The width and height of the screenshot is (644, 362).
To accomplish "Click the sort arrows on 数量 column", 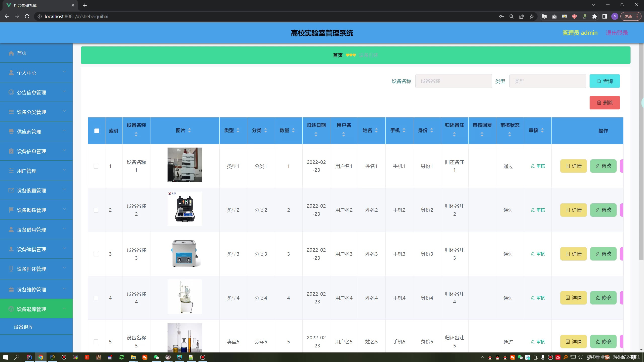I will point(293,130).
